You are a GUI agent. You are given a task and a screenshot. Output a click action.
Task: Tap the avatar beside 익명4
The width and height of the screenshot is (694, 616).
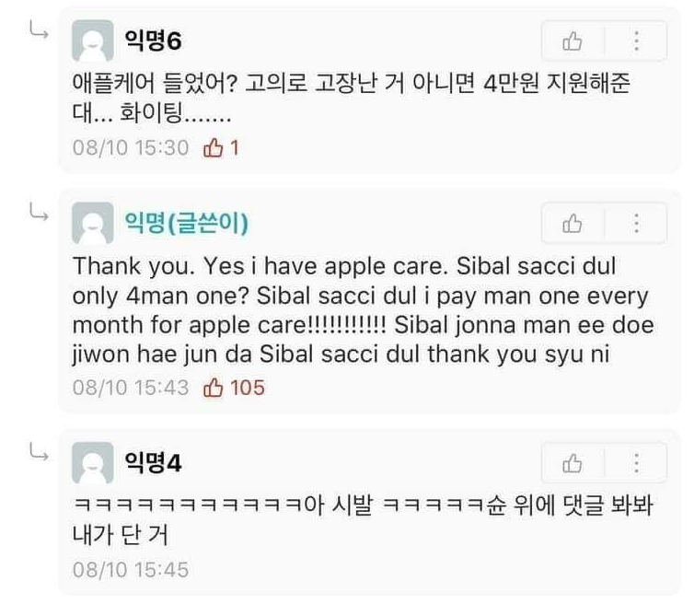(x=93, y=463)
